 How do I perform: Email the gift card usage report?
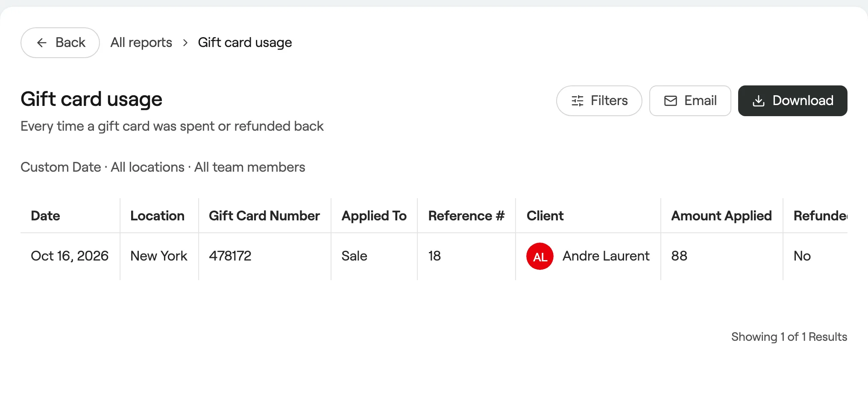(x=690, y=101)
